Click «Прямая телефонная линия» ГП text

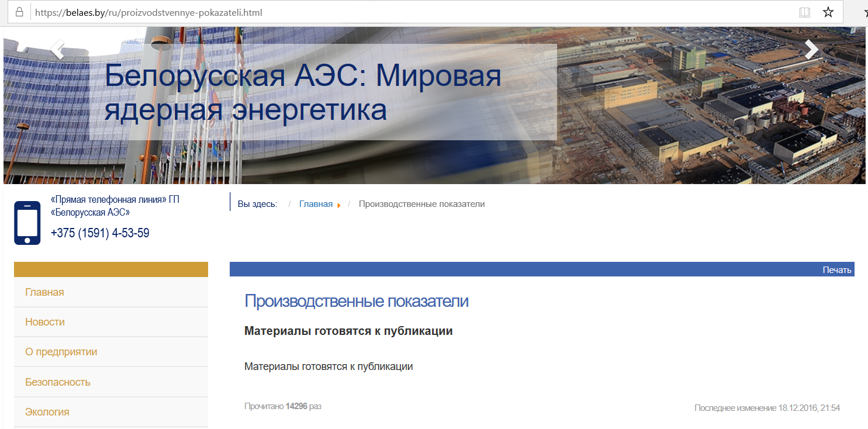pos(115,199)
